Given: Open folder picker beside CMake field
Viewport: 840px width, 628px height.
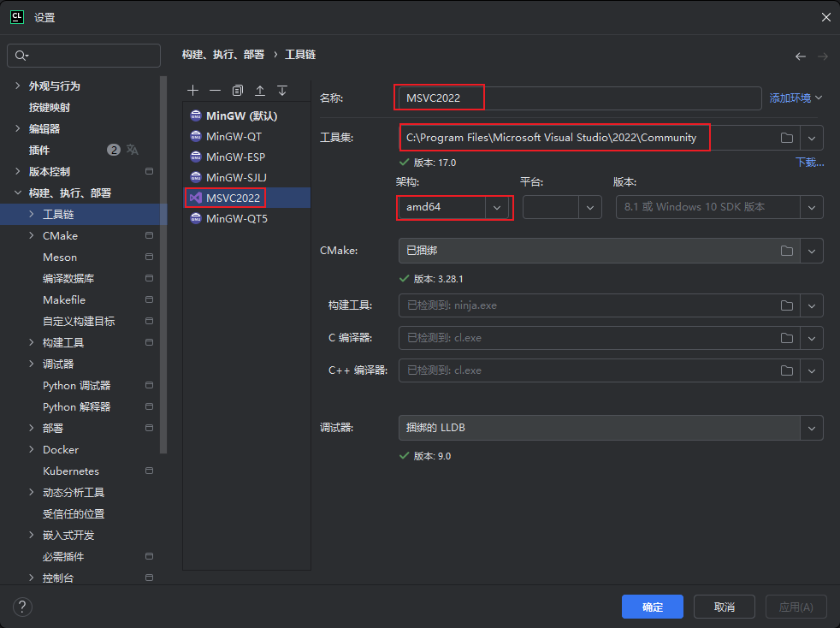Looking at the screenshot, I should pos(786,251).
